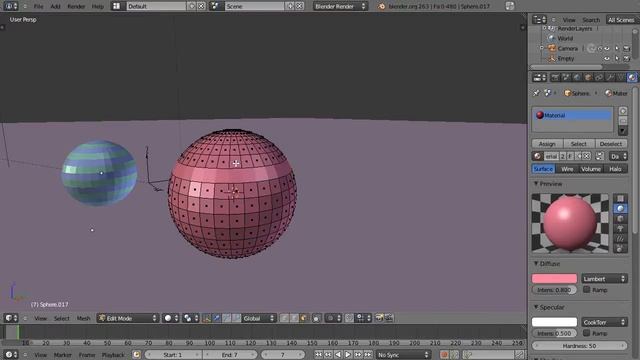Collapse the Diffuse panel
Screen dimensions: 640x360
pos(536,264)
